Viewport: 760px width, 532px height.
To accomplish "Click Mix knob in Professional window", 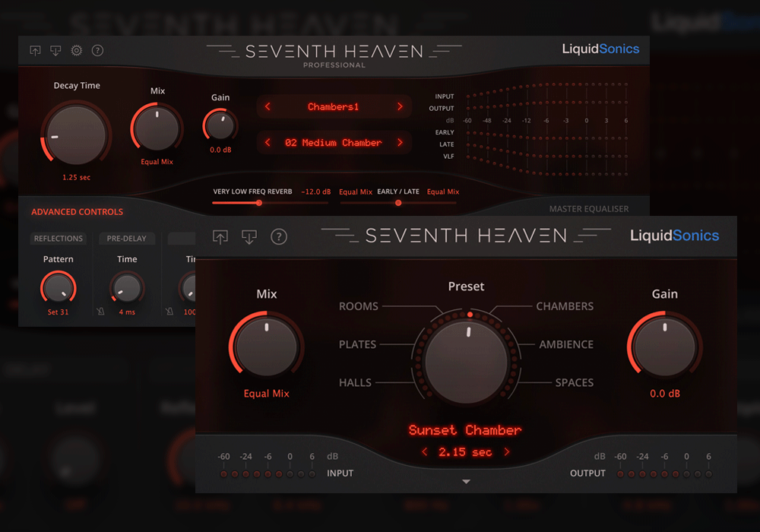I will (157, 128).
